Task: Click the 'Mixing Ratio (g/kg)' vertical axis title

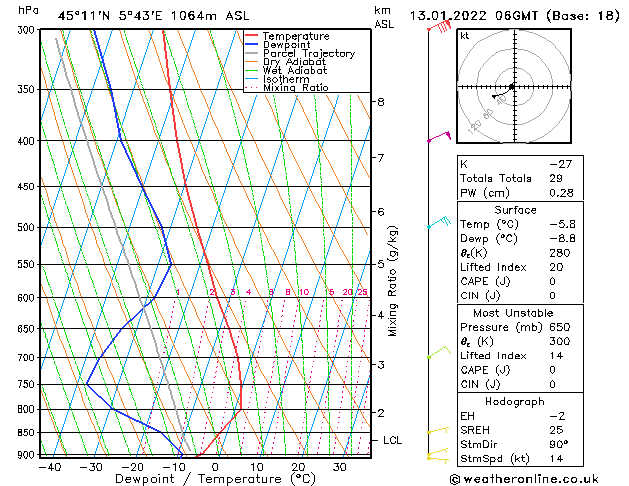Action: click(x=392, y=281)
